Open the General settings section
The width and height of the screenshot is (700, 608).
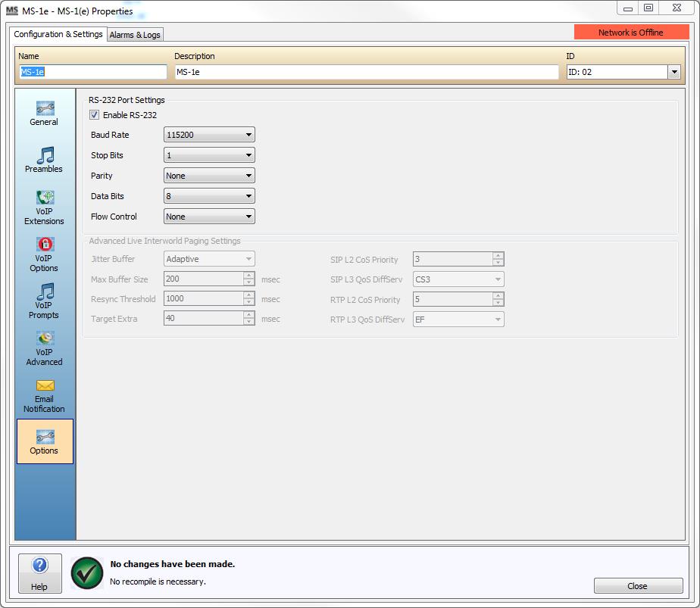(x=44, y=114)
